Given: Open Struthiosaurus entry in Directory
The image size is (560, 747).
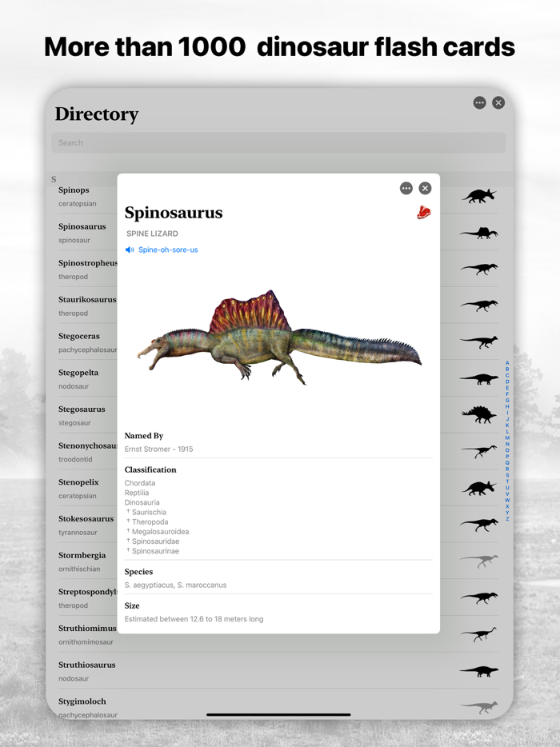Looking at the screenshot, I should [279, 671].
